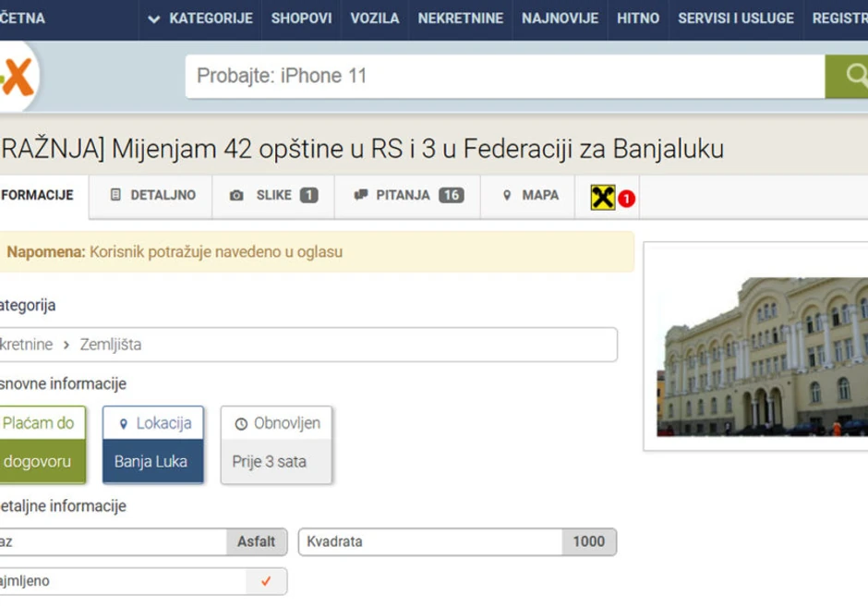The height and width of the screenshot is (607, 868).
Task: Expand the Kategorije dropdown chevron
Action: pos(154,19)
